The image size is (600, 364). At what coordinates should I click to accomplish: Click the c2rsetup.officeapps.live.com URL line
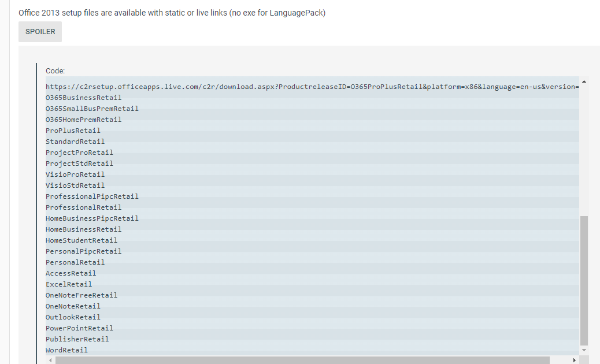(312, 87)
